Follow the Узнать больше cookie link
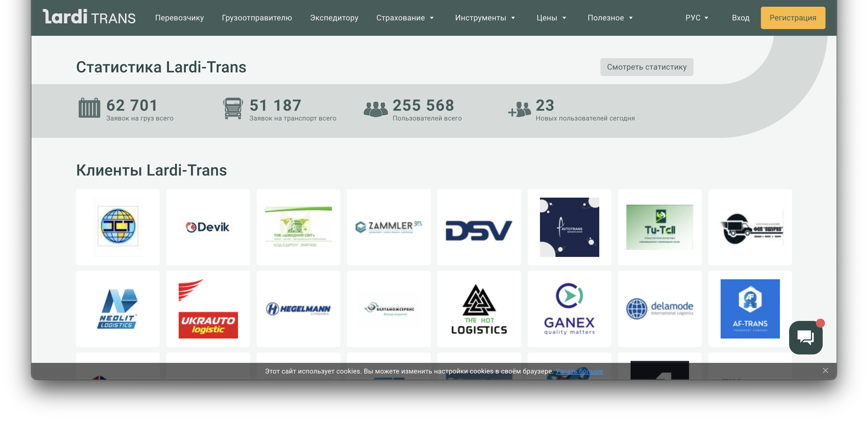The height and width of the screenshot is (421, 868). pyautogui.click(x=579, y=371)
